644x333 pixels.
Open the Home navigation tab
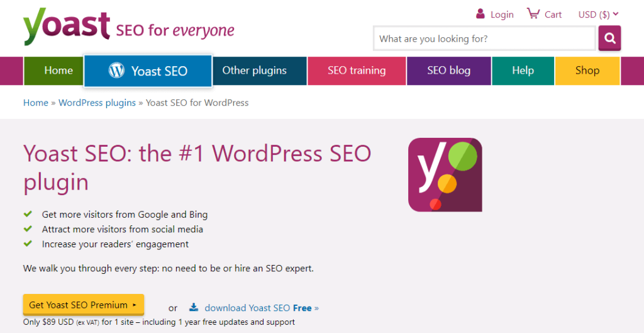[58, 71]
